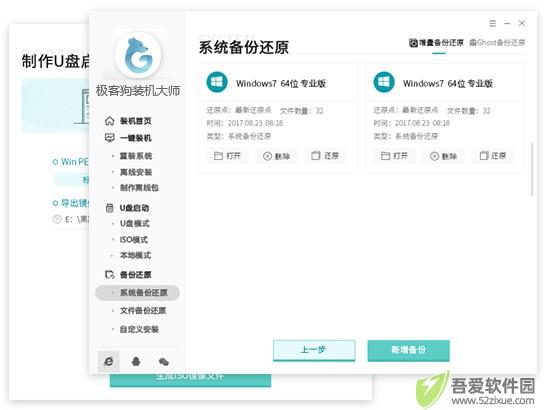
Task: Click 还原 on the second Windows7 backup
Action: pyautogui.click(x=493, y=156)
